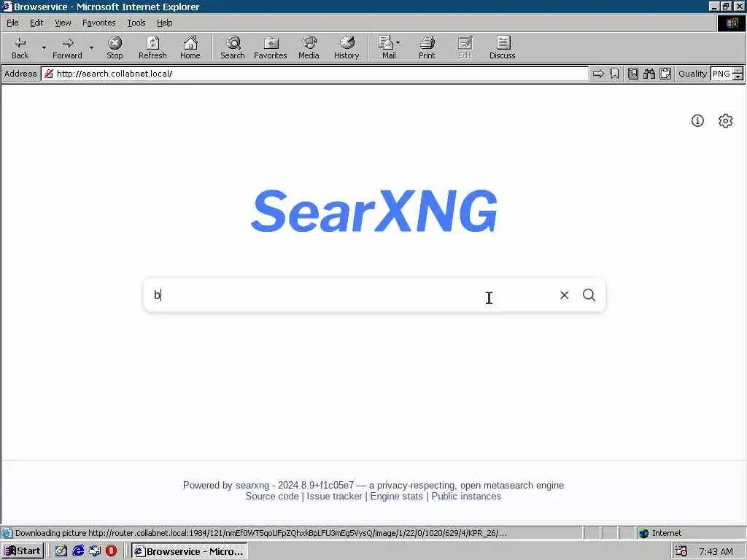Select the Browservice taskbar button
This screenshot has height=560, width=747.
(x=189, y=551)
